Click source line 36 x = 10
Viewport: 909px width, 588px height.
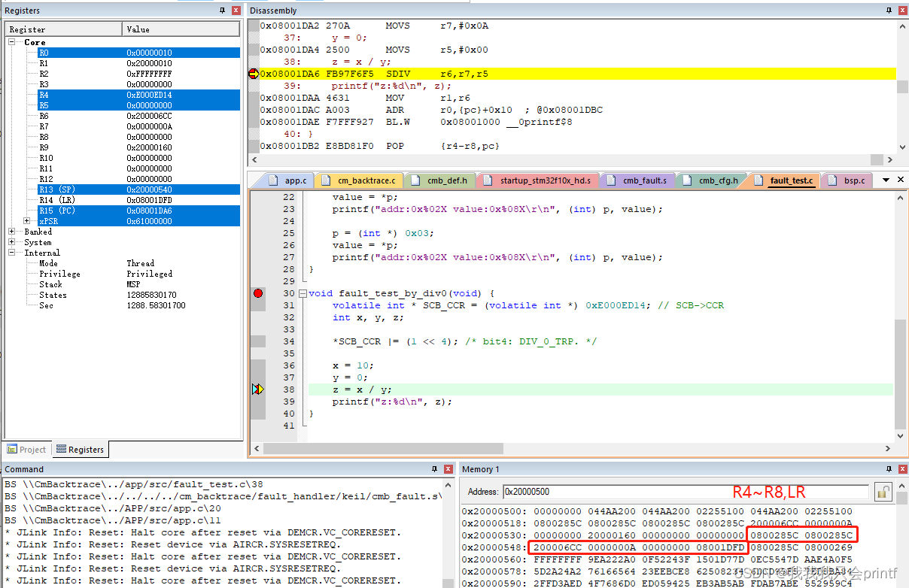click(353, 365)
